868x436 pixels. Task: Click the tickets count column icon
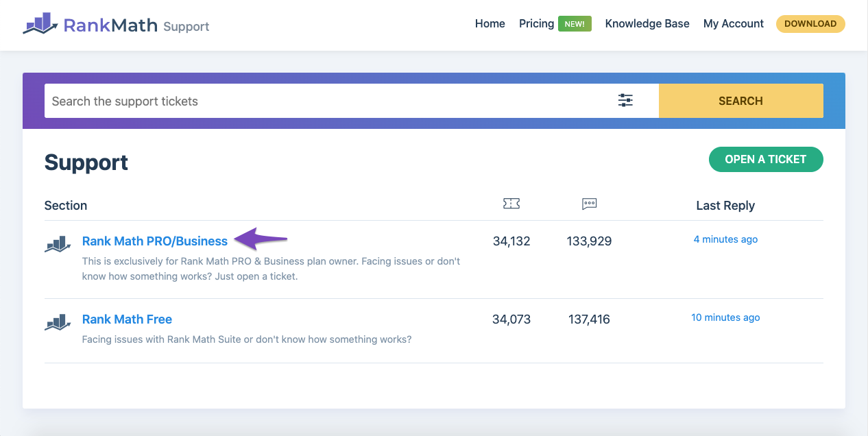point(511,204)
